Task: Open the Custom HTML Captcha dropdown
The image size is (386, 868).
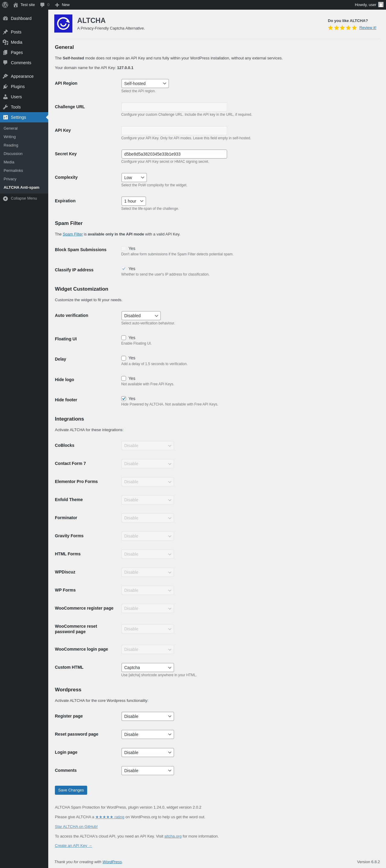Action: click(x=148, y=668)
